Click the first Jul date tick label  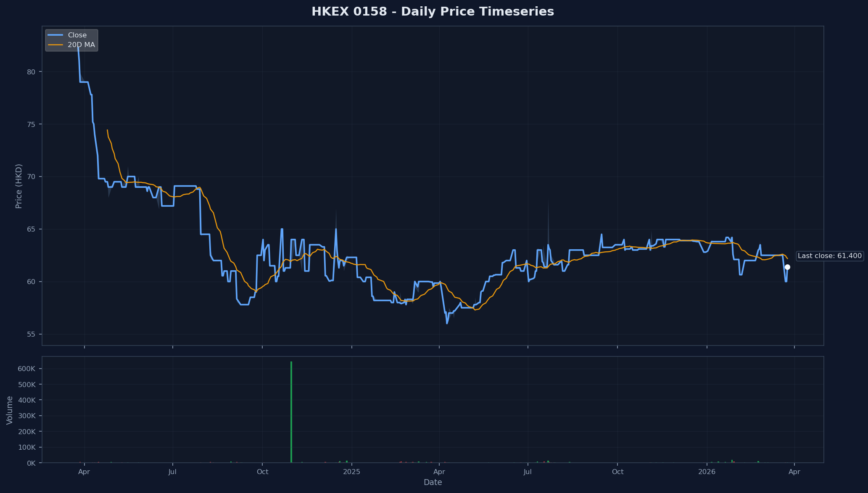pos(172,472)
